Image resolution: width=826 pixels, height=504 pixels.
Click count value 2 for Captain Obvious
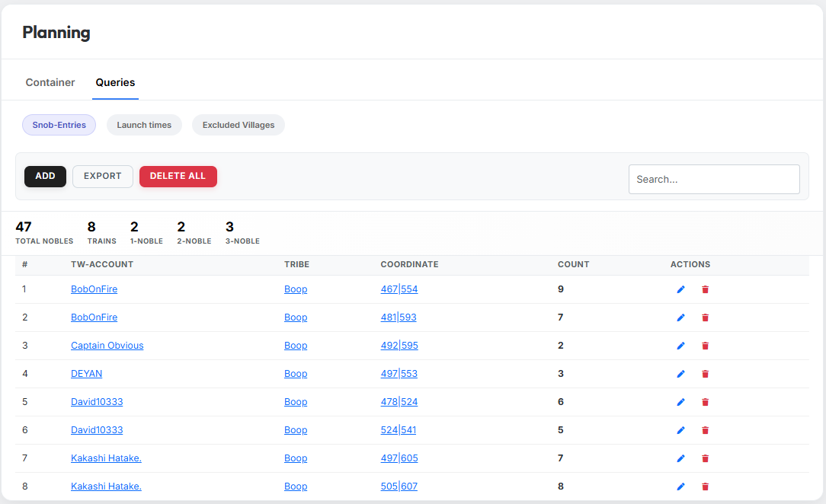tap(561, 346)
